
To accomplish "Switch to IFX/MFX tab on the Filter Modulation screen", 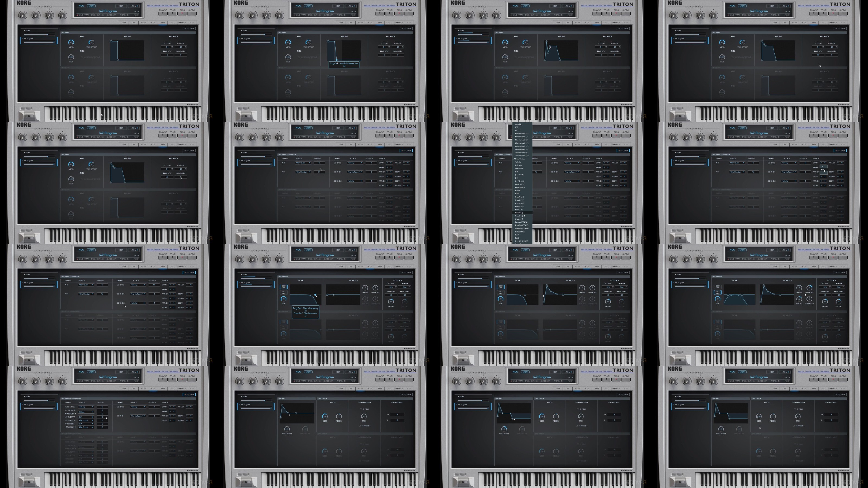I will [182, 389].
